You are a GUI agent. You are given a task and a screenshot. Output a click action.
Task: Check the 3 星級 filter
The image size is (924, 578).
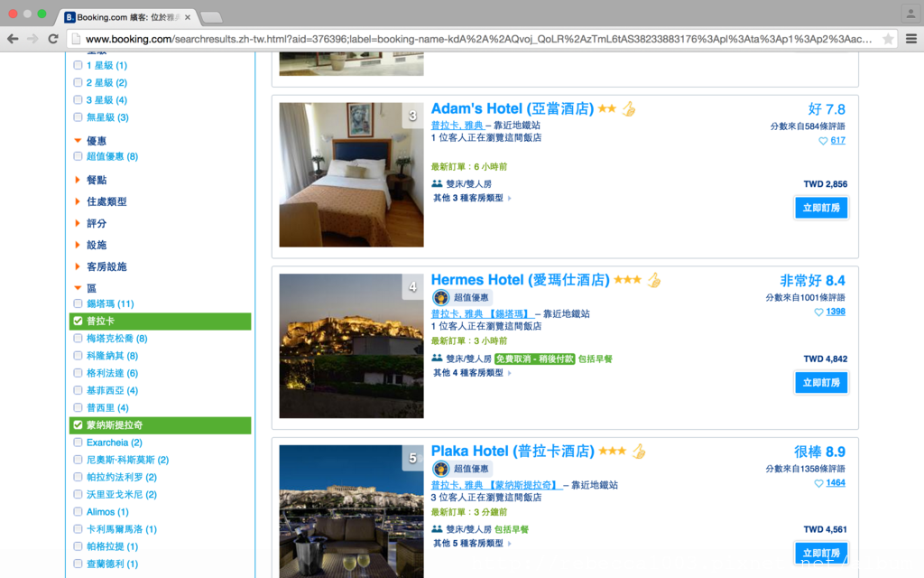(x=78, y=99)
